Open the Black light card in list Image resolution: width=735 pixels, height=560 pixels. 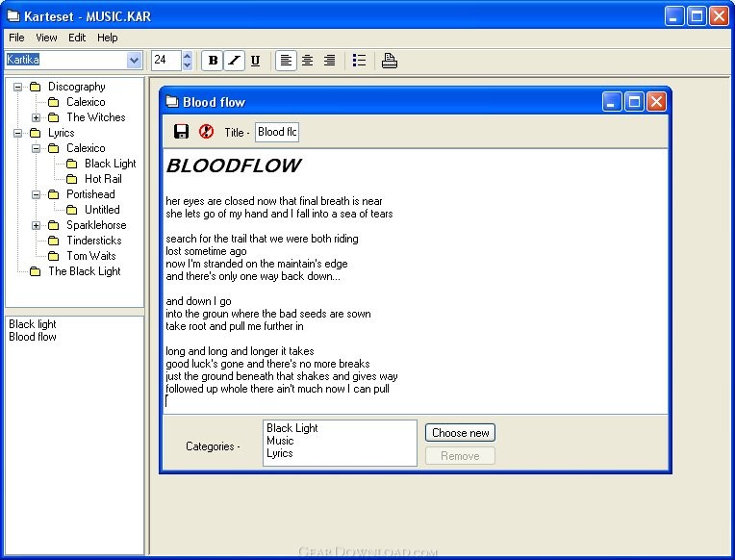point(33,324)
